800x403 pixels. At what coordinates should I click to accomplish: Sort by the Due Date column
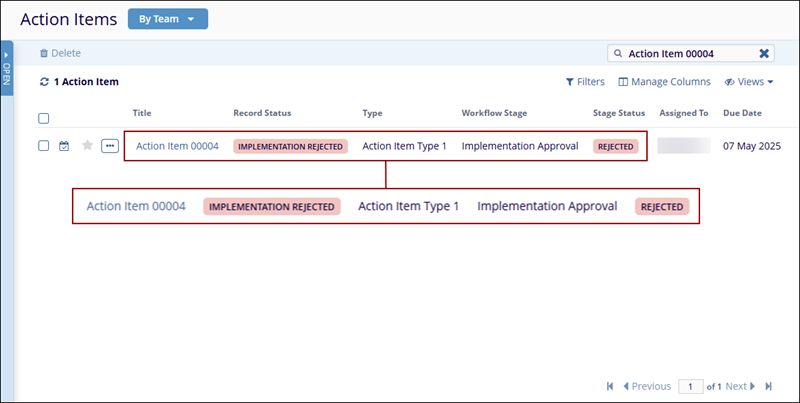pyautogui.click(x=742, y=113)
